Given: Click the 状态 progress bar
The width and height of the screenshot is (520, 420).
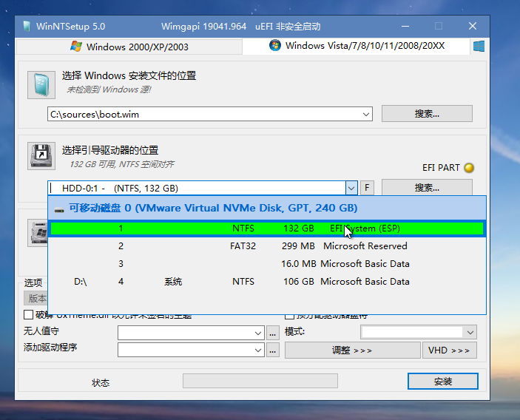Looking at the screenshot, I should click(x=260, y=382).
